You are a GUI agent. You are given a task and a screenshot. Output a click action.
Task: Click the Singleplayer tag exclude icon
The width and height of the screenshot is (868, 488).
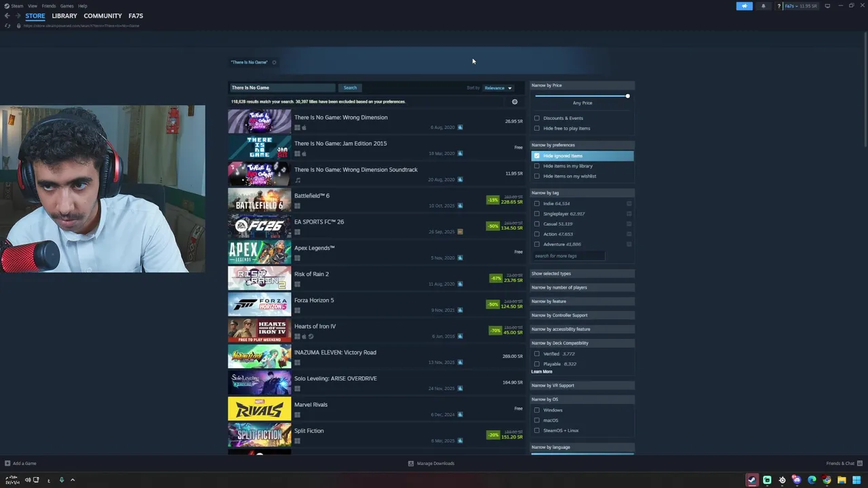point(629,213)
